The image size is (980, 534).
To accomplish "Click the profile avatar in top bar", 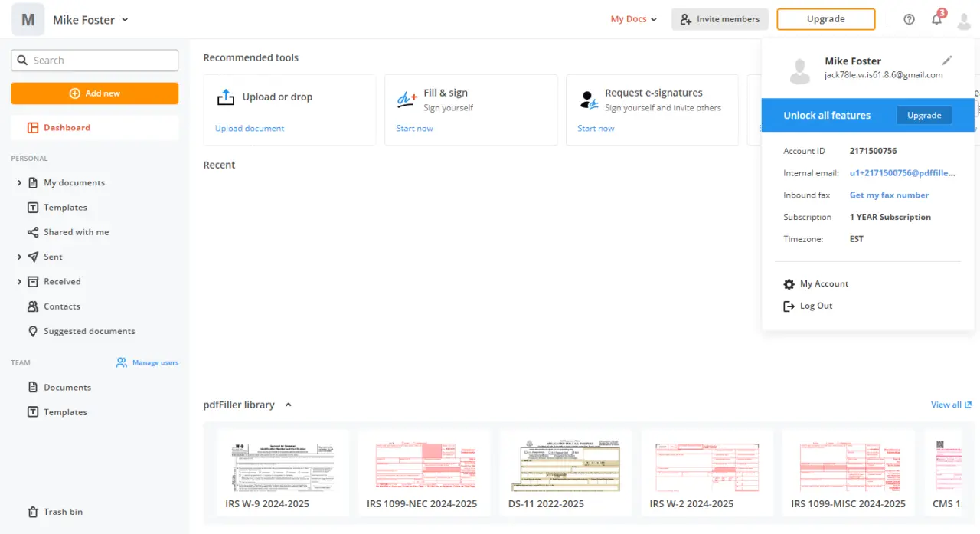I will (964, 20).
